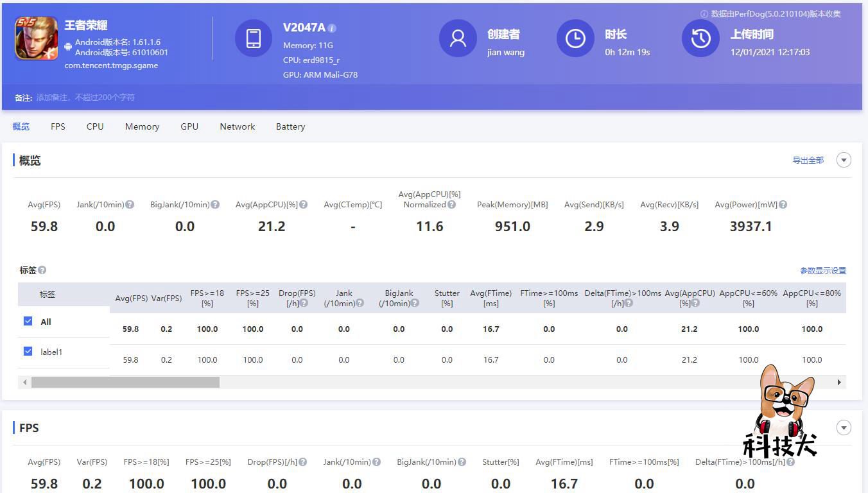
Task: Collapse the FPS section chevron
Action: pos(844,427)
